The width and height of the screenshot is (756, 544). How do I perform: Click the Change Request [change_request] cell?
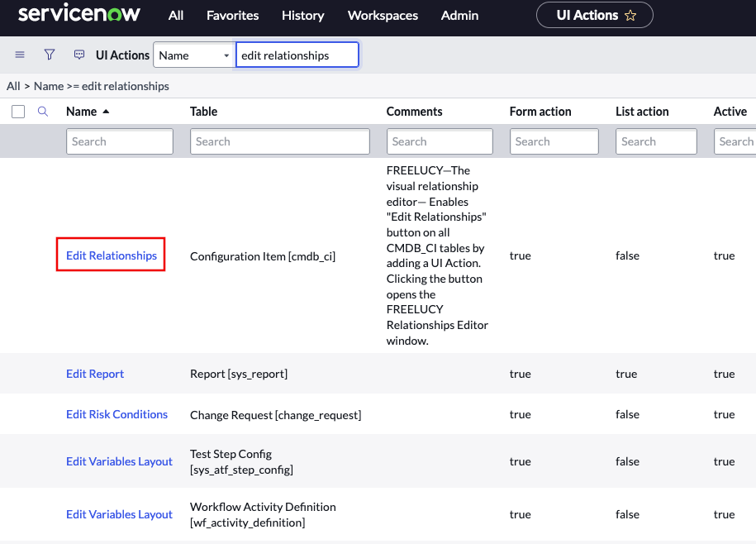coord(275,415)
